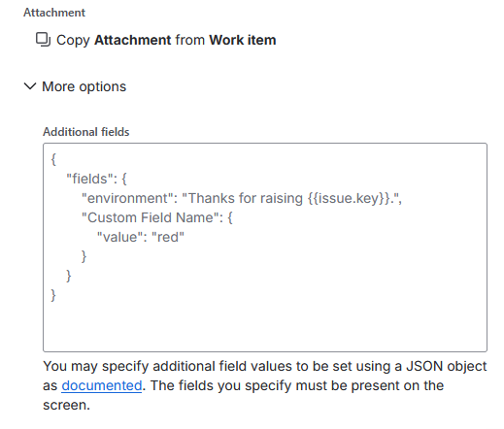Open the "documented" link

point(102,385)
